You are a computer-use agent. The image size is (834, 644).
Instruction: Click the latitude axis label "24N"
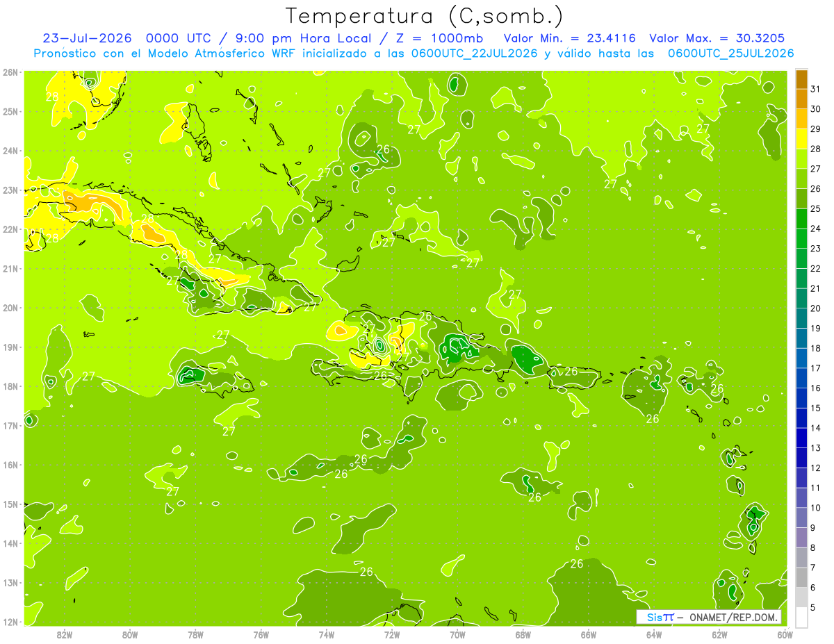coord(10,151)
